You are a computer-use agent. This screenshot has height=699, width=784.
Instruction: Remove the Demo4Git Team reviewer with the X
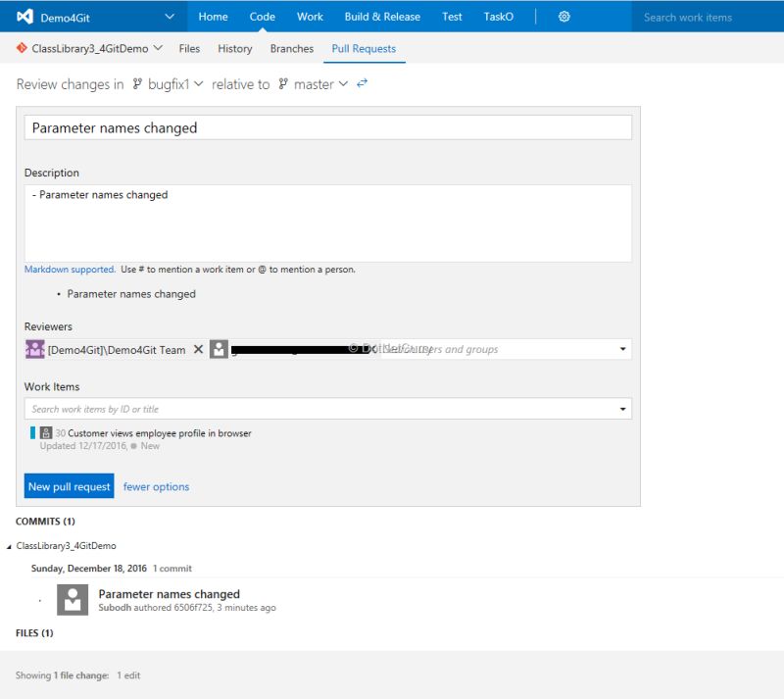(x=199, y=348)
